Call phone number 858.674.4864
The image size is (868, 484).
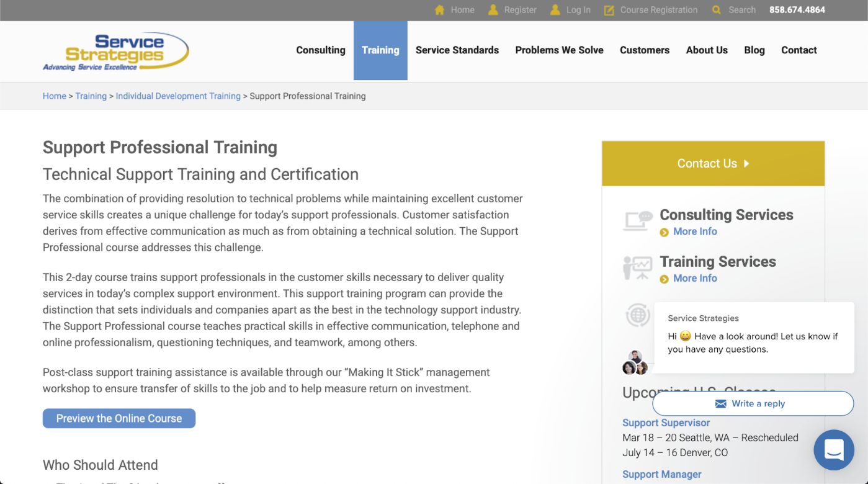[797, 10]
